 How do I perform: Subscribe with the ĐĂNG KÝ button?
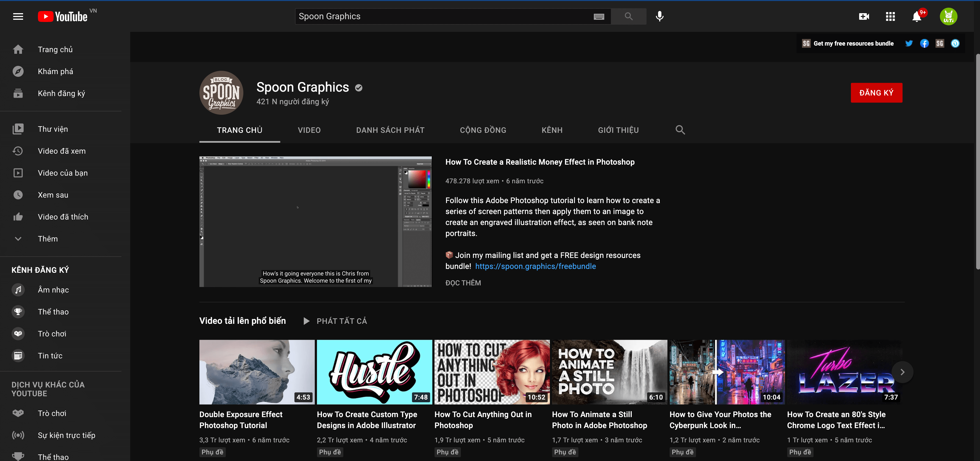click(x=876, y=93)
